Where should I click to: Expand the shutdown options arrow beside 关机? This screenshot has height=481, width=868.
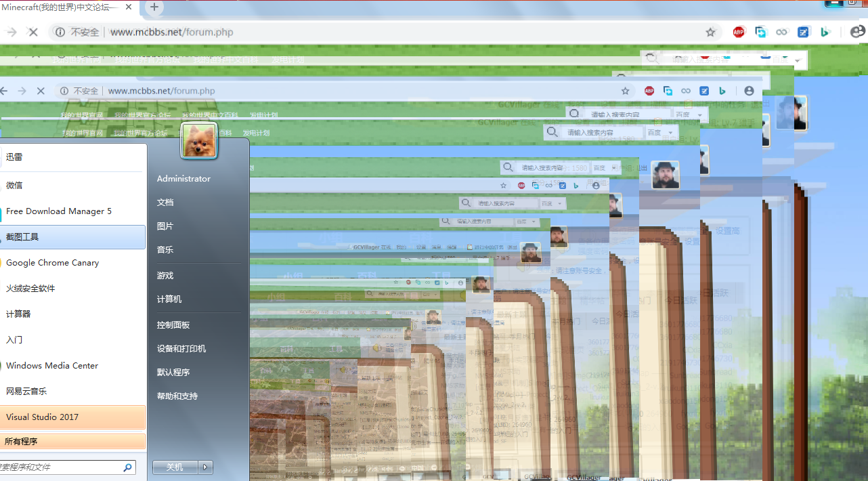tap(206, 467)
